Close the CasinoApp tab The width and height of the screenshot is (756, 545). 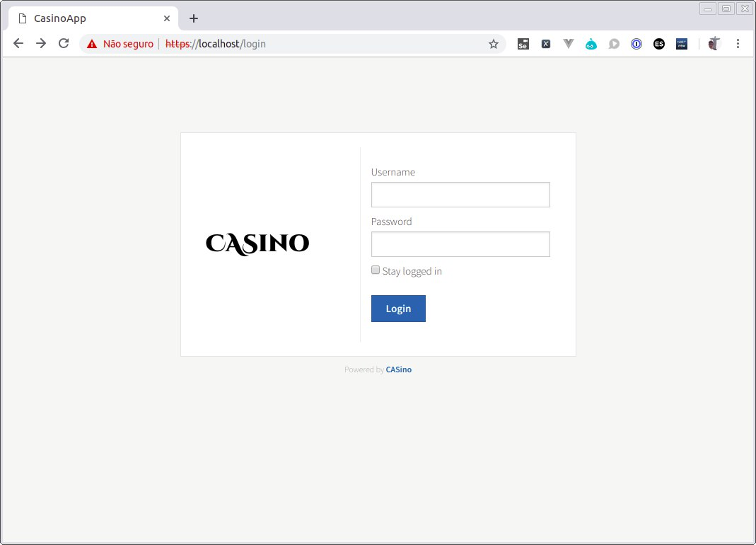click(x=167, y=18)
